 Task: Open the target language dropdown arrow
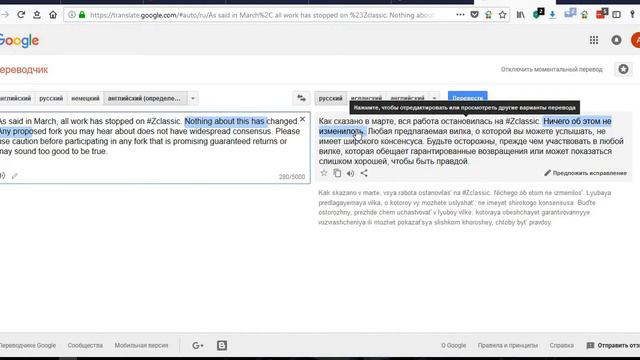434,98
